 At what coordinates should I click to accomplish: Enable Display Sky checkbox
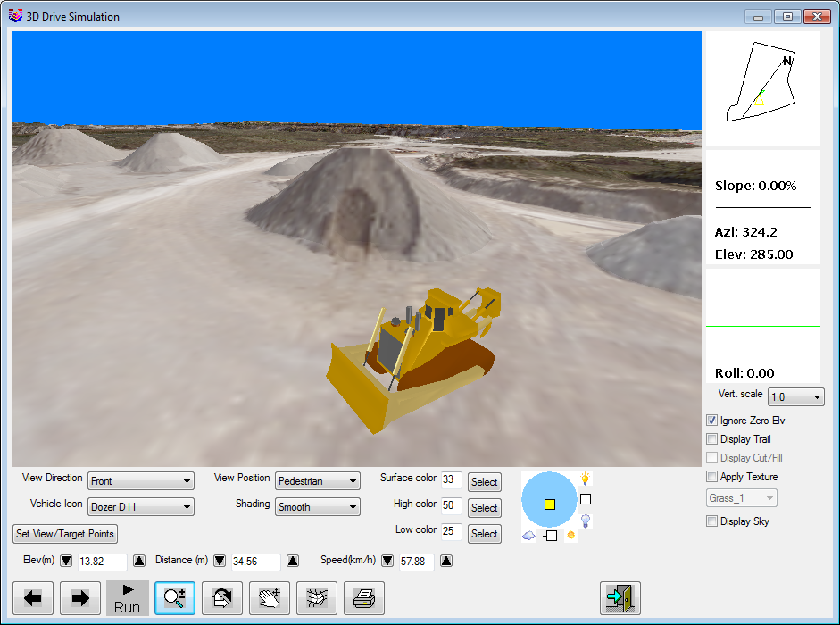tap(712, 521)
